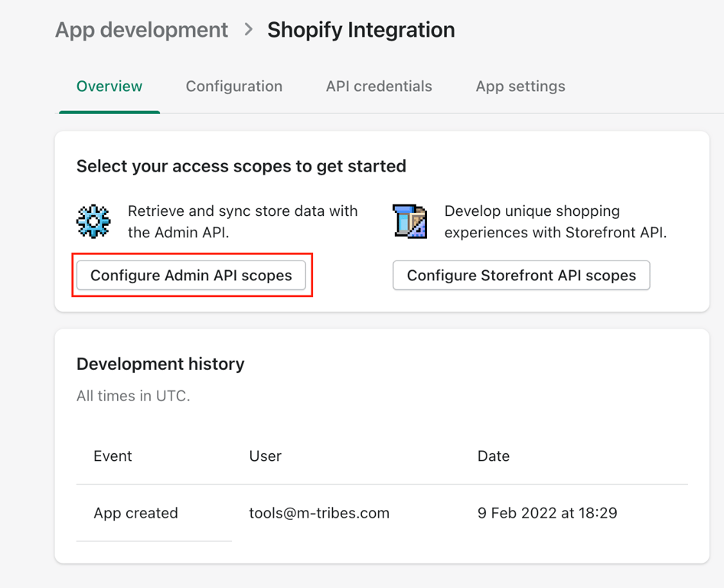Viewport: 724px width, 588px height.
Task: Click the breadcrumb chevron arrow
Action: click(249, 30)
